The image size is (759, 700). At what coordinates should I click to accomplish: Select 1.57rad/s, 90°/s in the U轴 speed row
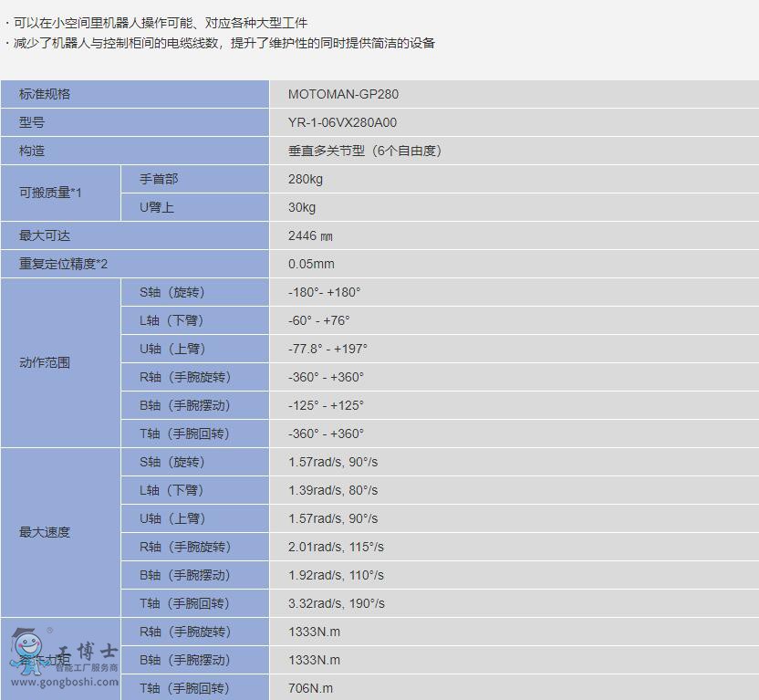[x=333, y=518]
